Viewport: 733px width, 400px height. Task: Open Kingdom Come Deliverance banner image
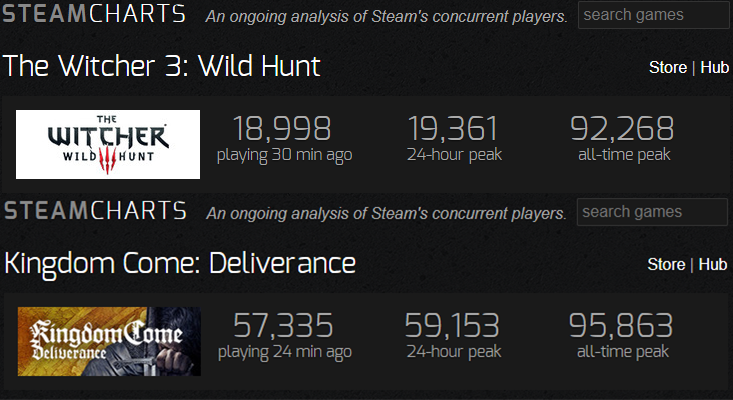click(109, 342)
